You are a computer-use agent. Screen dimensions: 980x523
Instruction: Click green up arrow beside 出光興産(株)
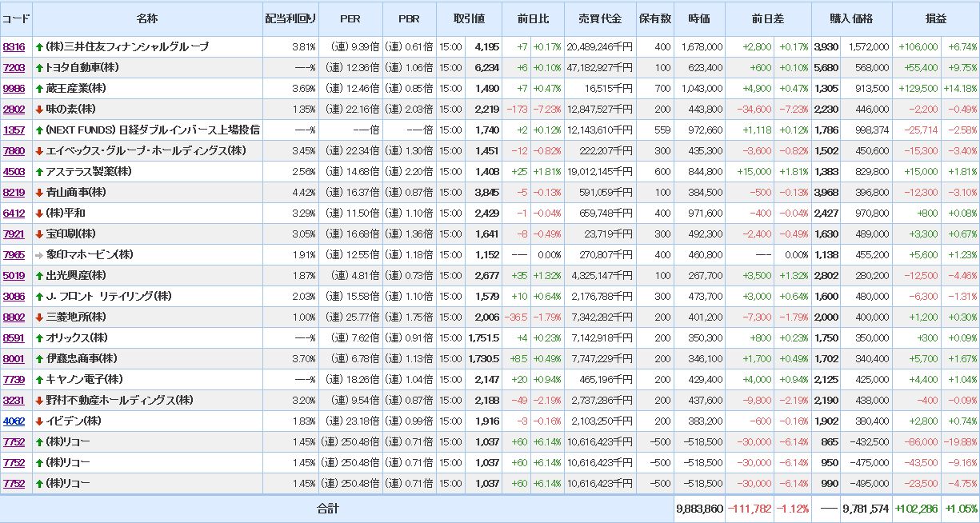coord(39,276)
